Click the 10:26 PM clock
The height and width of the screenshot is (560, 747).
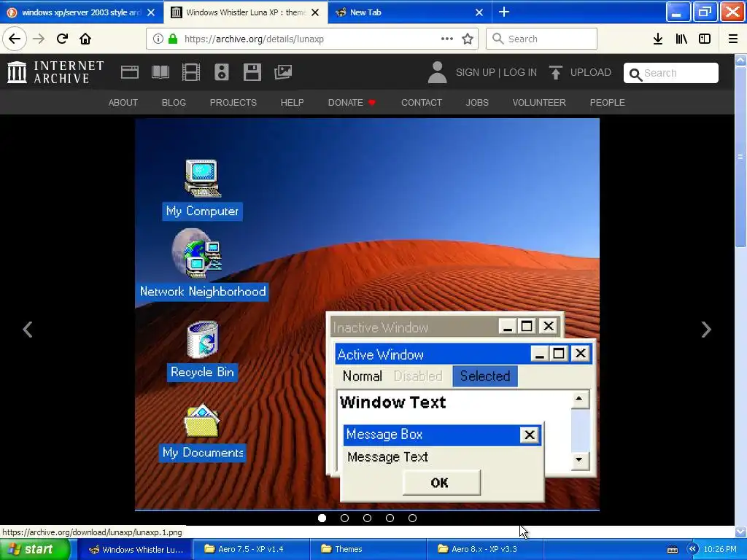tap(720, 549)
